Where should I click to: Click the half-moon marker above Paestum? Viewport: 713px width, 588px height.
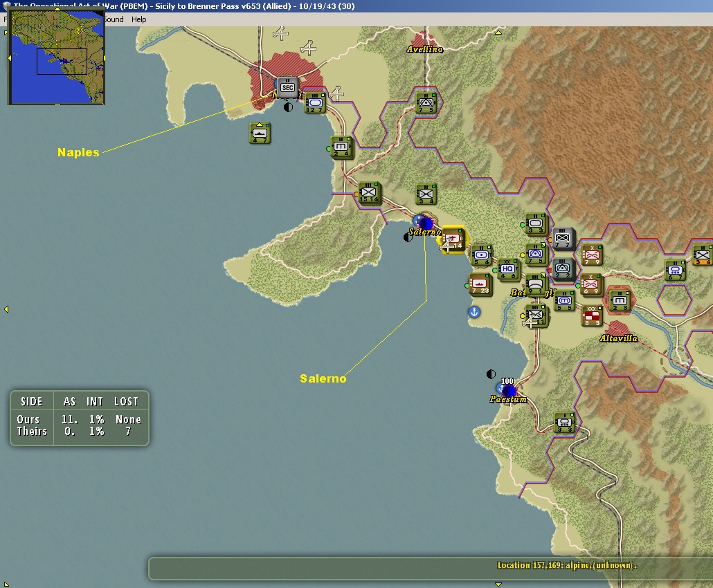(x=491, y=374)
